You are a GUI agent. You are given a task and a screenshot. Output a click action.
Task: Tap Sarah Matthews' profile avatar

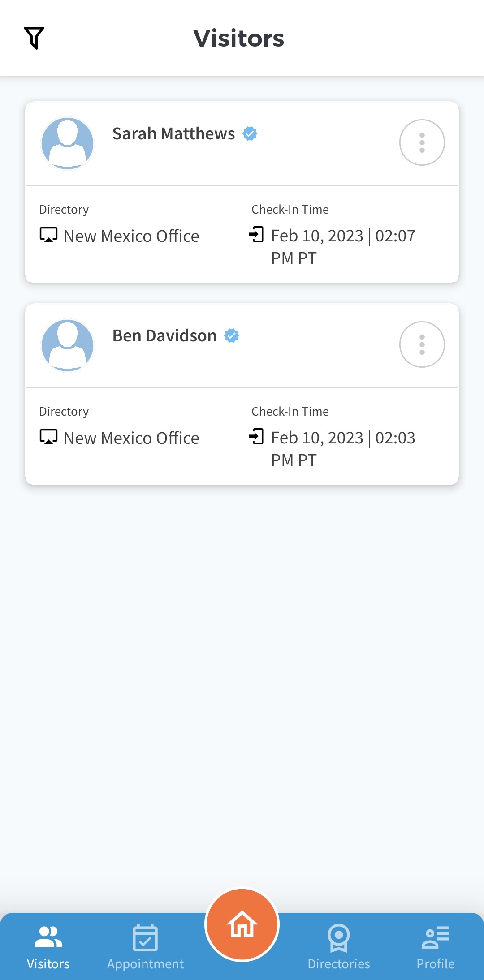(x=67, y=143)
